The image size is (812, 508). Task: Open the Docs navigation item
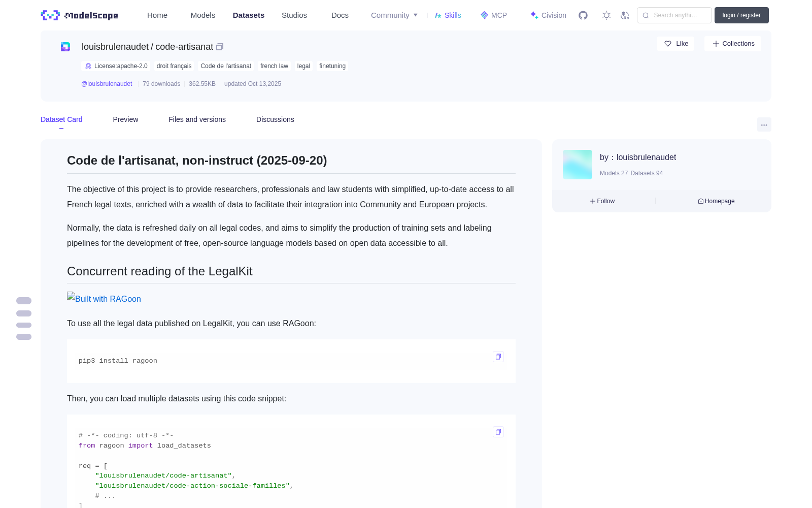point(340,15)
